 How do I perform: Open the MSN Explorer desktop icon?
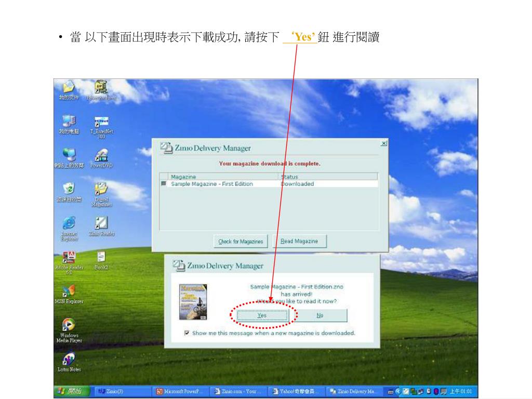click(x=69, y=295)
